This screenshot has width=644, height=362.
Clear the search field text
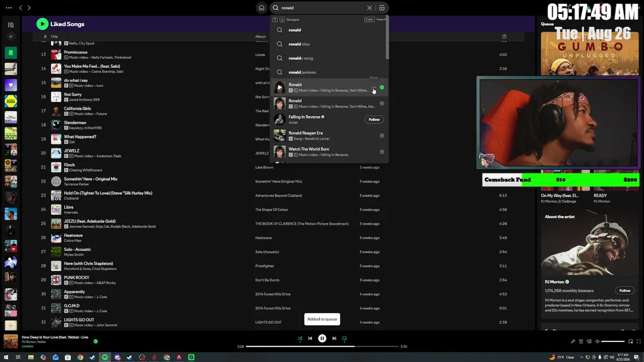point(369,8)
